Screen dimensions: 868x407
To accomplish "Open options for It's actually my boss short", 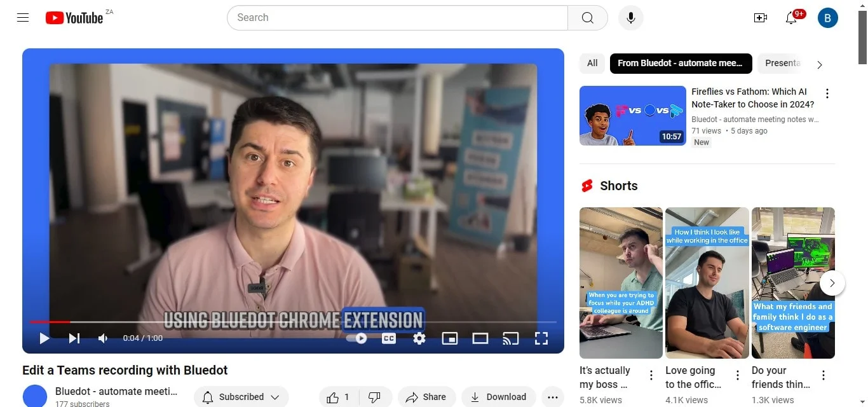I will (651, 376).
